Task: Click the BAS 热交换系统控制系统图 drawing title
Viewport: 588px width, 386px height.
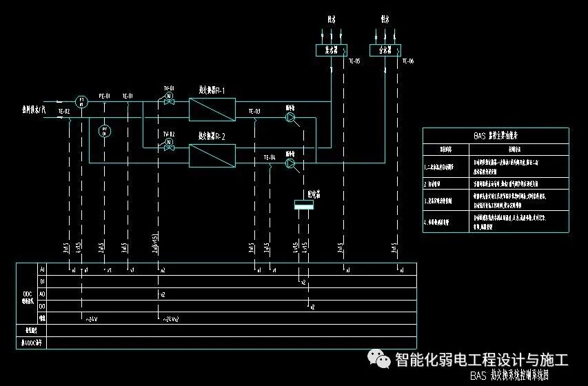Action: point(509,376)
